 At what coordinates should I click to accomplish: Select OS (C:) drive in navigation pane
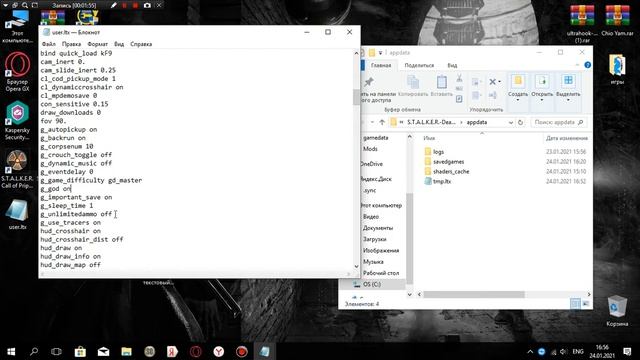(x=372, y=284)
